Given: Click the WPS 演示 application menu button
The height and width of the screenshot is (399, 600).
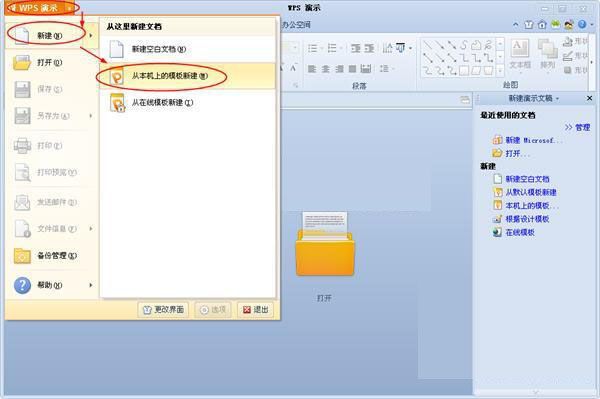Looking at the screenshot, I should click(x=40, y=8).
